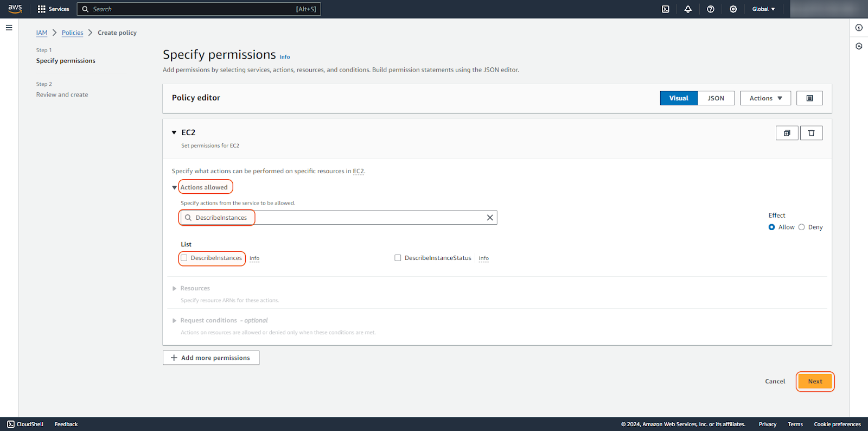Check the DescribeInstanceStatus checkbox

click(398, 258)
